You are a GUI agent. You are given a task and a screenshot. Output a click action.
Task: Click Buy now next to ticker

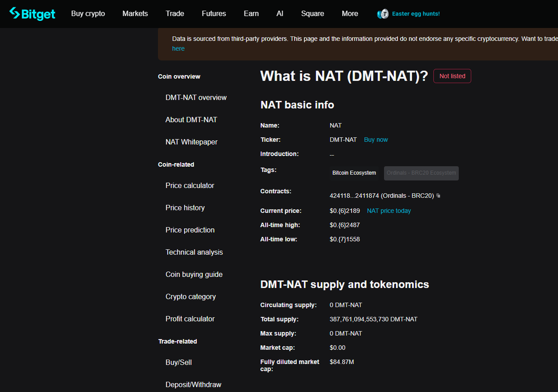(x=376, y=140)
